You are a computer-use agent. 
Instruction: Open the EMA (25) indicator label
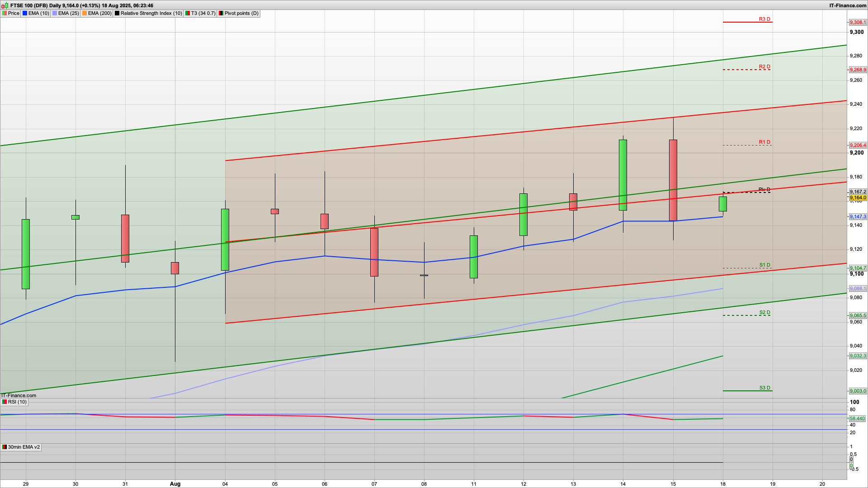pyautogui.click(x=68, y=14)
